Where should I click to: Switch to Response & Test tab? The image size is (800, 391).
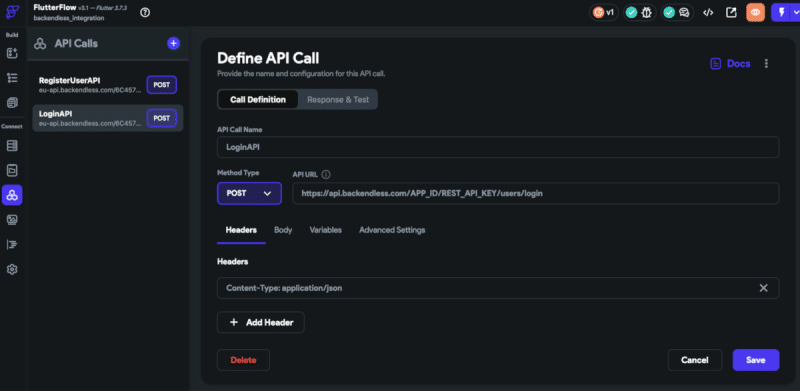click(338, 100)
